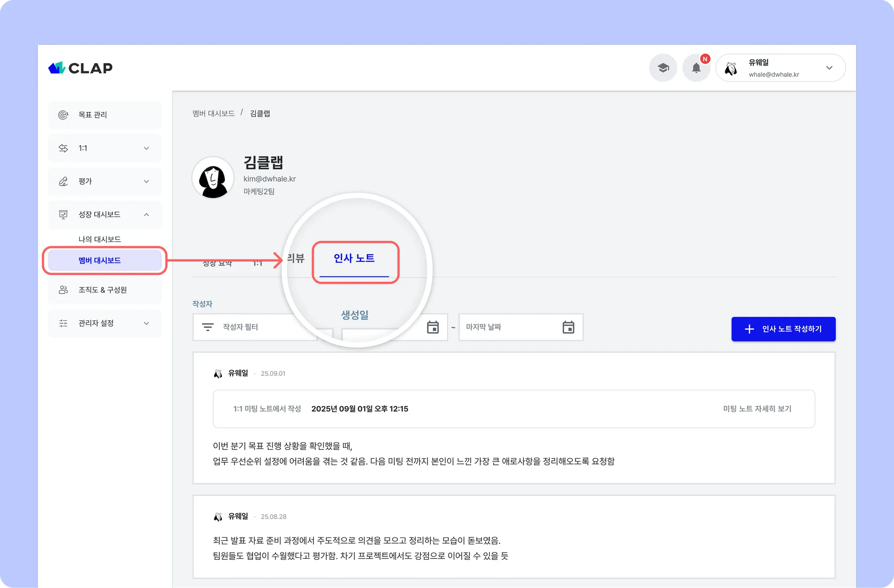This screenshot has height=588, width=894.
Task: Click the CLAP logo
Action: [x=80, y=68]
